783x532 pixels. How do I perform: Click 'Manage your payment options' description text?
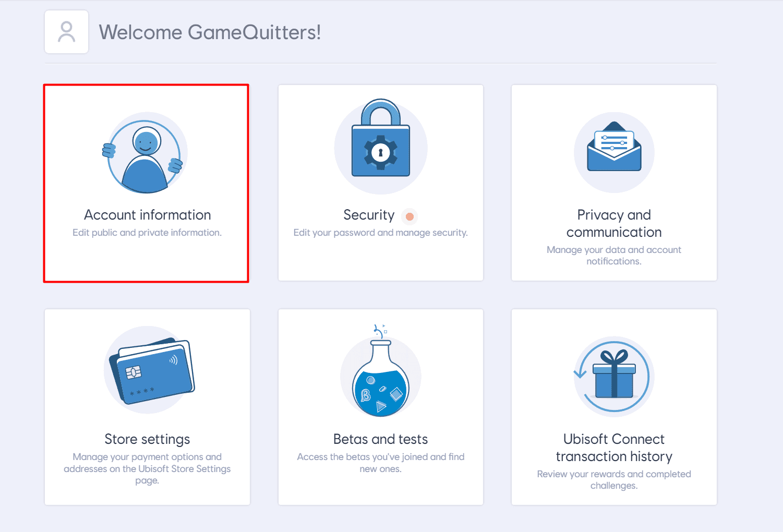[147, 468]
